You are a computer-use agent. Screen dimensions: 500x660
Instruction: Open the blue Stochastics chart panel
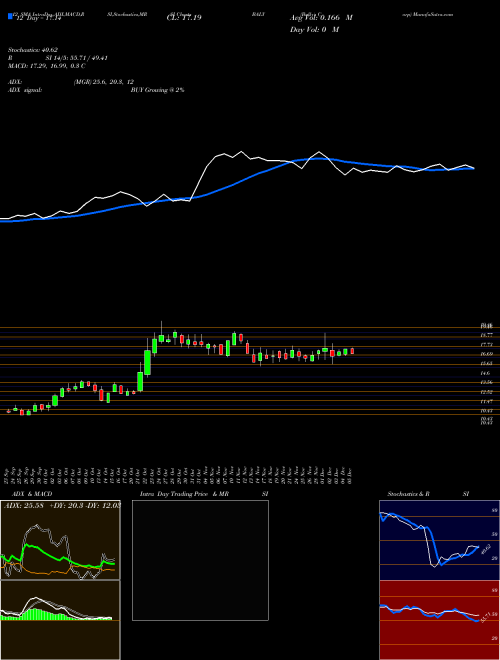tap(439, 540)
